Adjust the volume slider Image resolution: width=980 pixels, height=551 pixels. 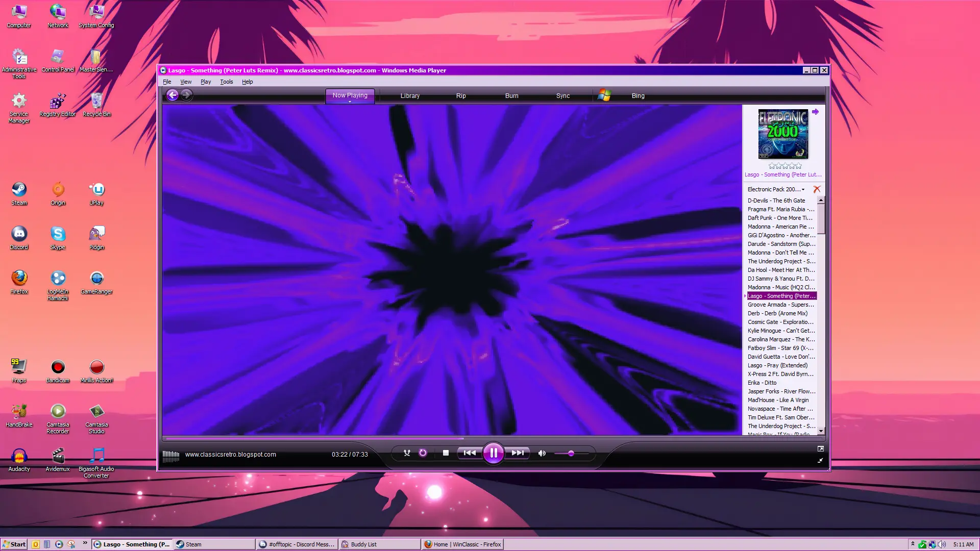571,453
